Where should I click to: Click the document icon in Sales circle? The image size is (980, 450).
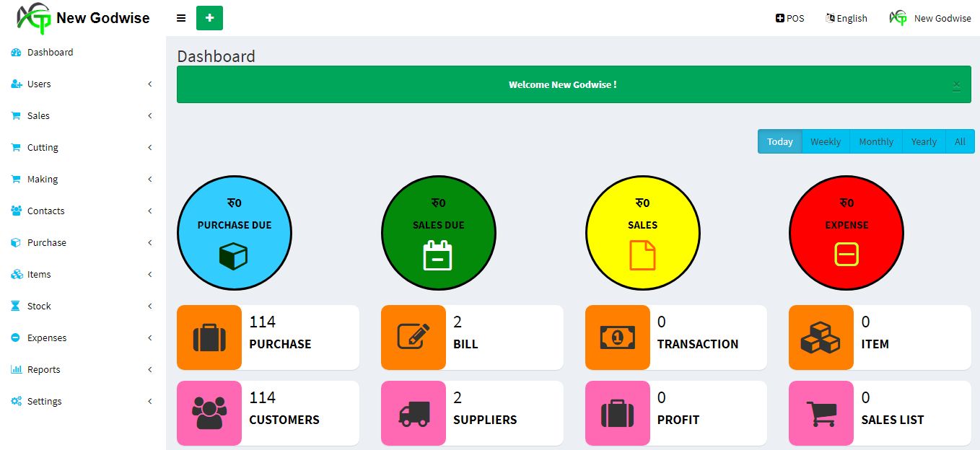[642, 255]
